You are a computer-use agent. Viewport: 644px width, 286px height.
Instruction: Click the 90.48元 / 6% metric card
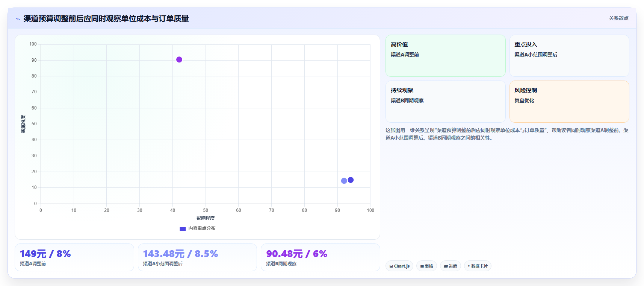point(320,257)
